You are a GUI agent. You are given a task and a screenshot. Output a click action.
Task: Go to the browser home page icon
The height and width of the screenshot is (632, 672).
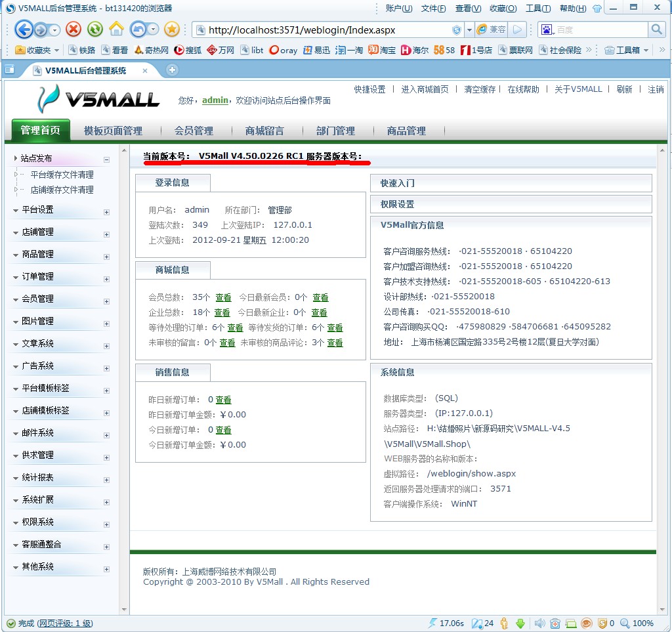pos(116,29)
